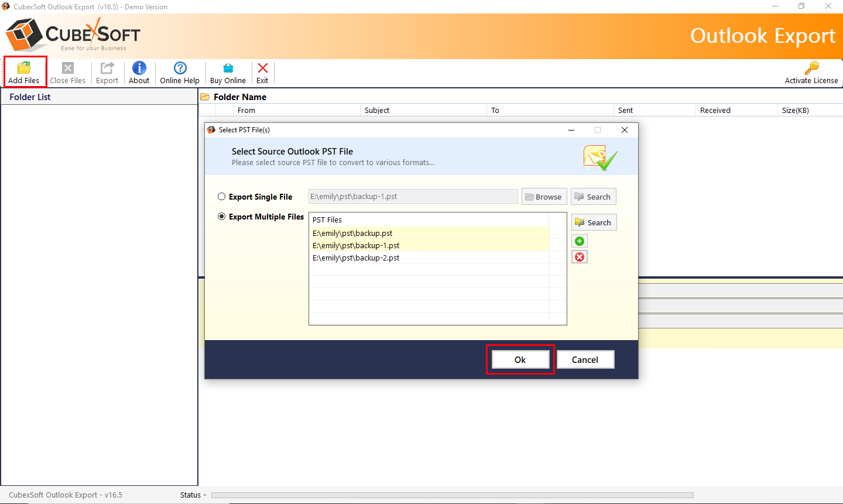Screen dimensions: 843x504
Task: Click the status progress bar
Action: click(x=452, y=495)
